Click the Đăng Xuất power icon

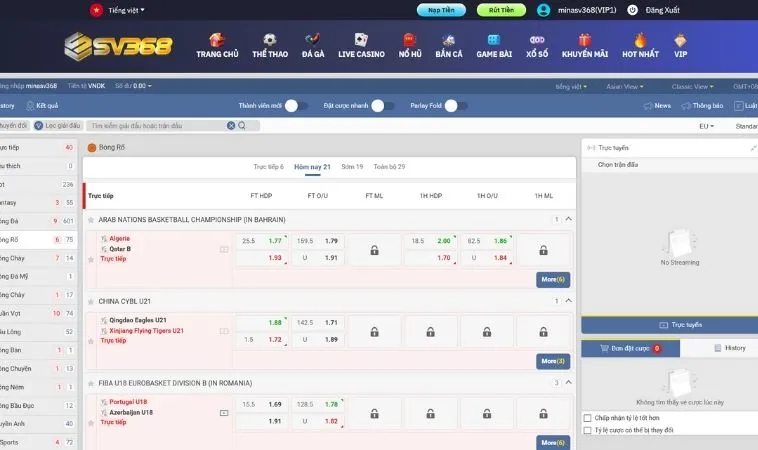pyautogui.click(x=632, y=10)
